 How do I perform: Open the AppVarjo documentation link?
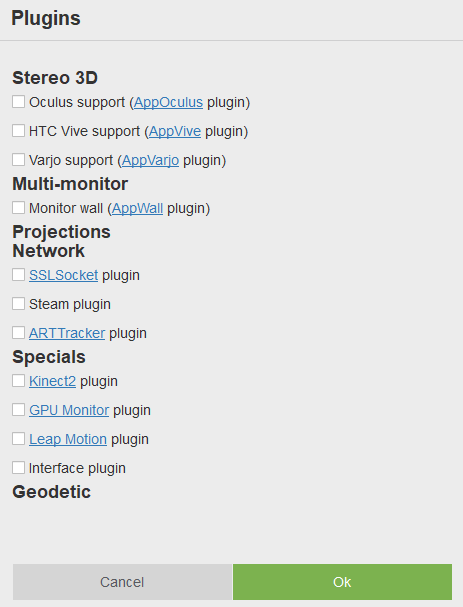[151, 161]
